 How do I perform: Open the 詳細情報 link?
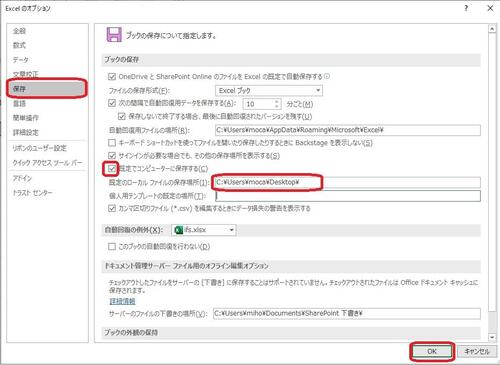pyautogui.click(x=122, y=301)
